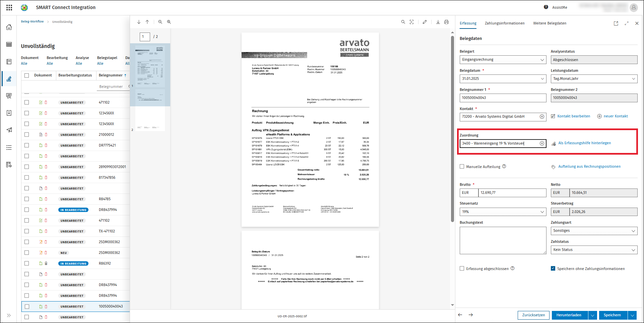This screenshot has height=323, width=644.
Task: Expand the Zahlstatus dropdown
Action: pyautogui.click(x=594, y=250)
